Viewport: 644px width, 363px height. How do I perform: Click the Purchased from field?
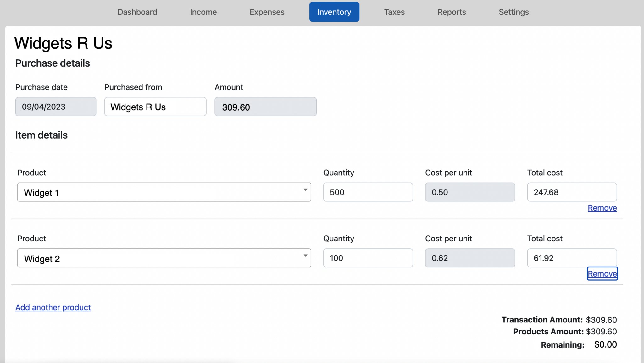pos(155,107)
